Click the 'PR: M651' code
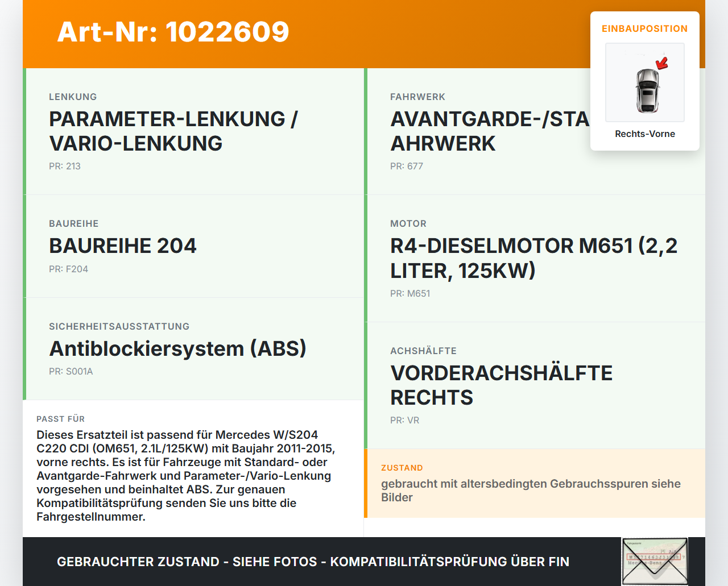Screen dimensions: 728x586 [410, 293]
